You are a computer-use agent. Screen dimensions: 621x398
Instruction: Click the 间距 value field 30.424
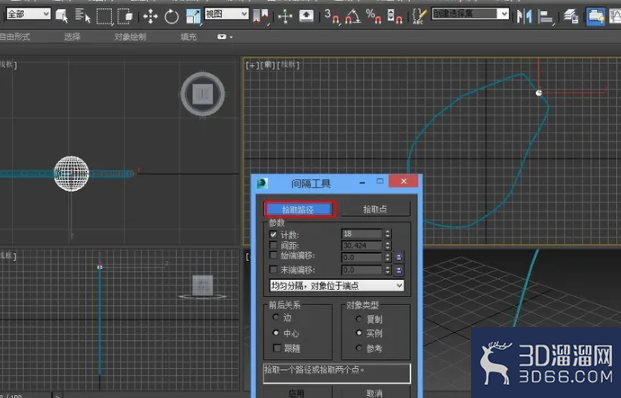pos(362,246)
